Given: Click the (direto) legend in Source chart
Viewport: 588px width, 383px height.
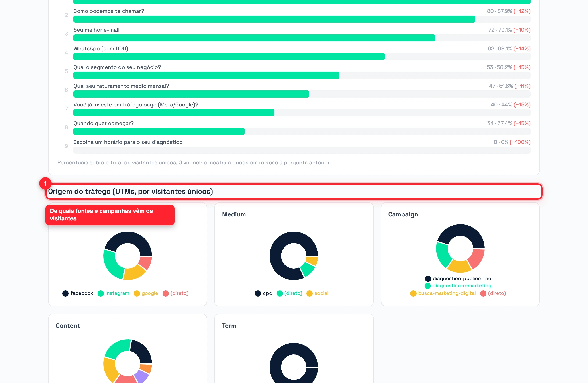Looking at the screenshot, I should (x=176, y=293).
